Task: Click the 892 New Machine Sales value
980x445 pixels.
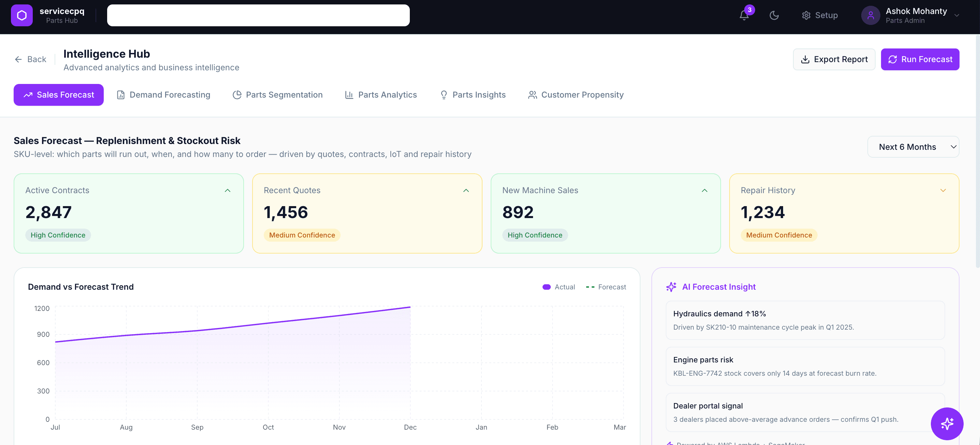Action: tap(518, 212)
